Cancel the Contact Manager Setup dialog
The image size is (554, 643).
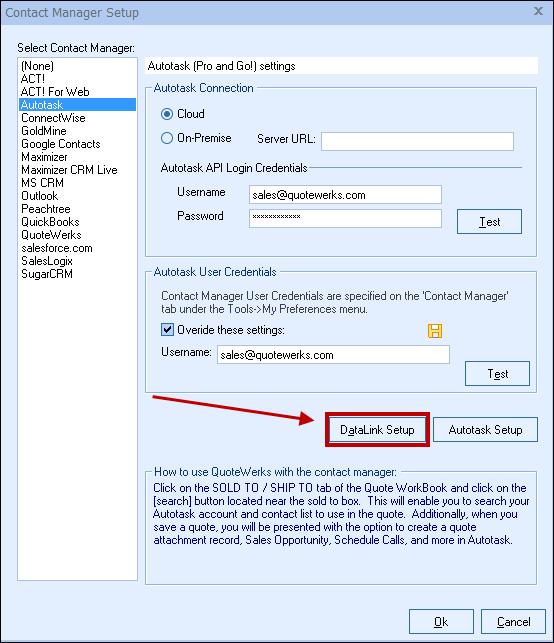point(513,622)
